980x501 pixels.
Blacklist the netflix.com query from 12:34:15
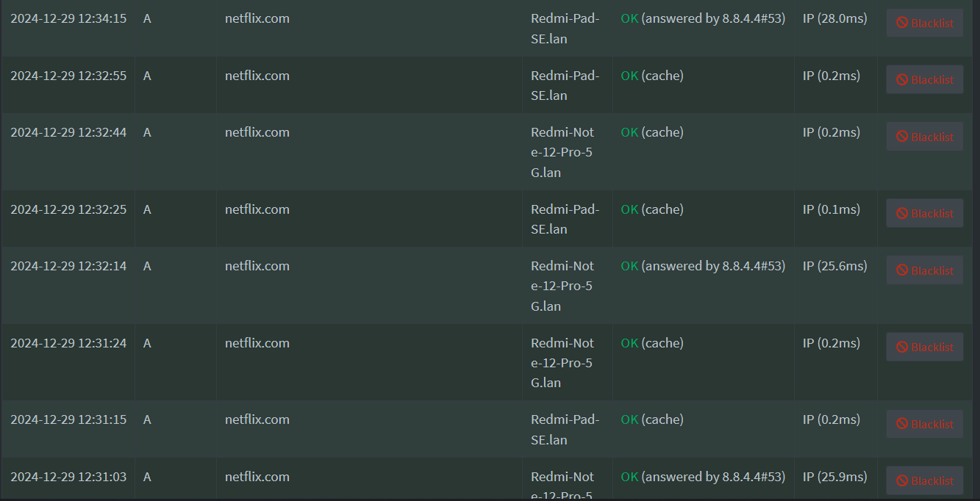coord(924,23)
